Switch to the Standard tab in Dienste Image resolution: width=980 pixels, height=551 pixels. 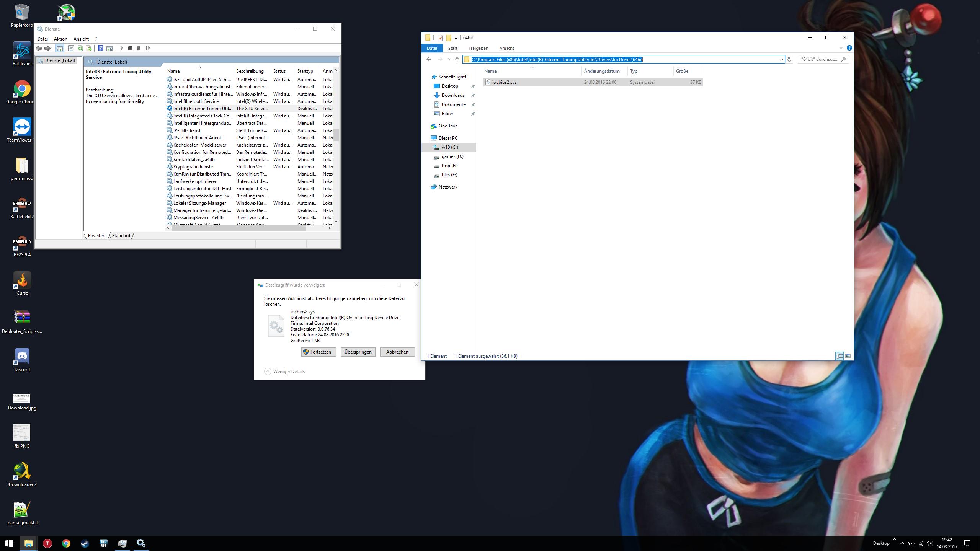point(121,236)
